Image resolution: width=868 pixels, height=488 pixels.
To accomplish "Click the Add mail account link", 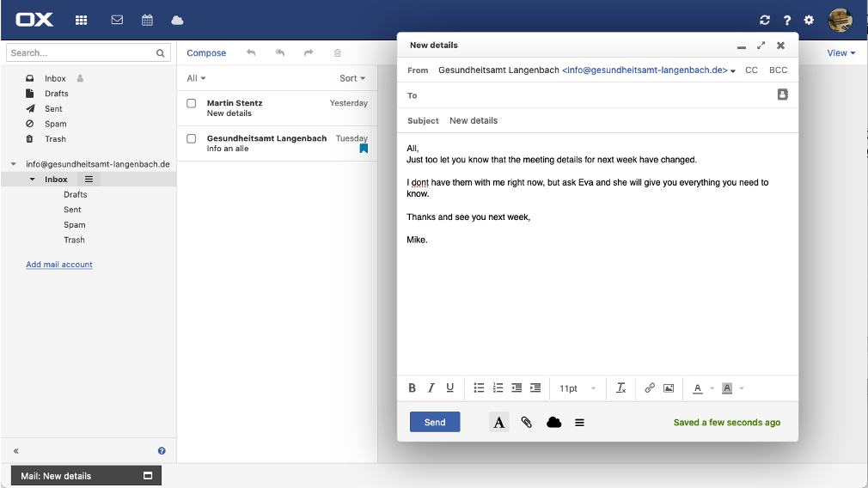I will coord(59,265).
